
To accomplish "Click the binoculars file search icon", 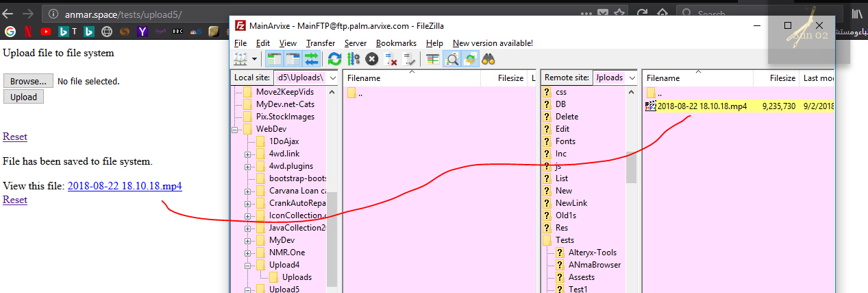I will click(488, 60).
